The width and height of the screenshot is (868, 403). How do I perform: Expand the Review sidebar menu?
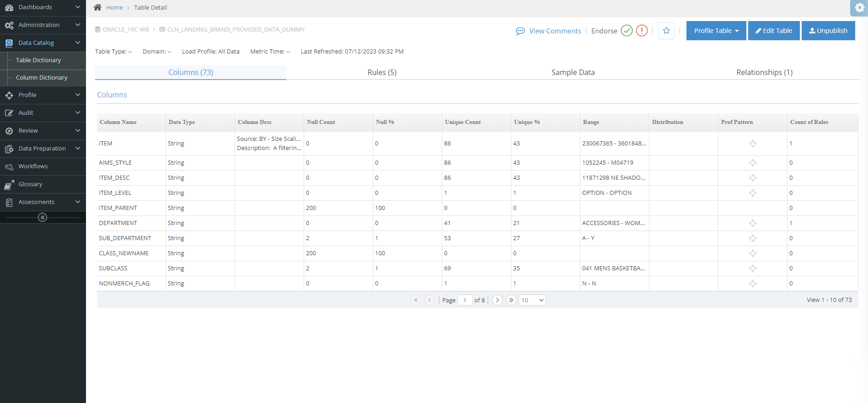pos(78,131)
